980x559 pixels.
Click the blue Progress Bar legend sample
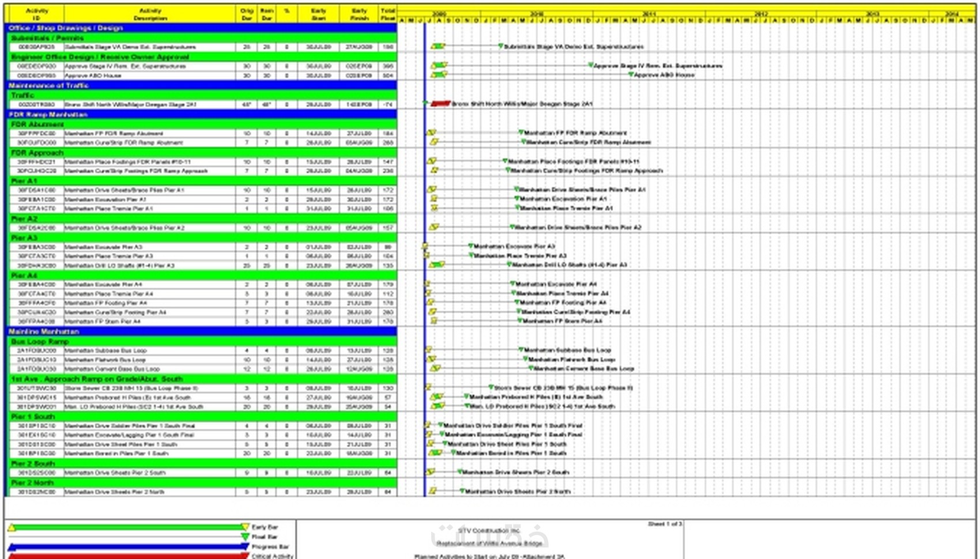tap(128, 547)
